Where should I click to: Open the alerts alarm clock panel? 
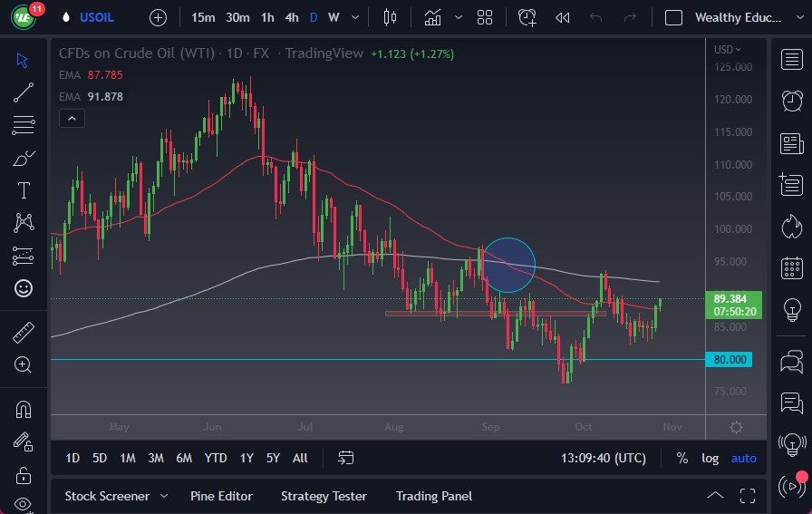coord(791,100)
